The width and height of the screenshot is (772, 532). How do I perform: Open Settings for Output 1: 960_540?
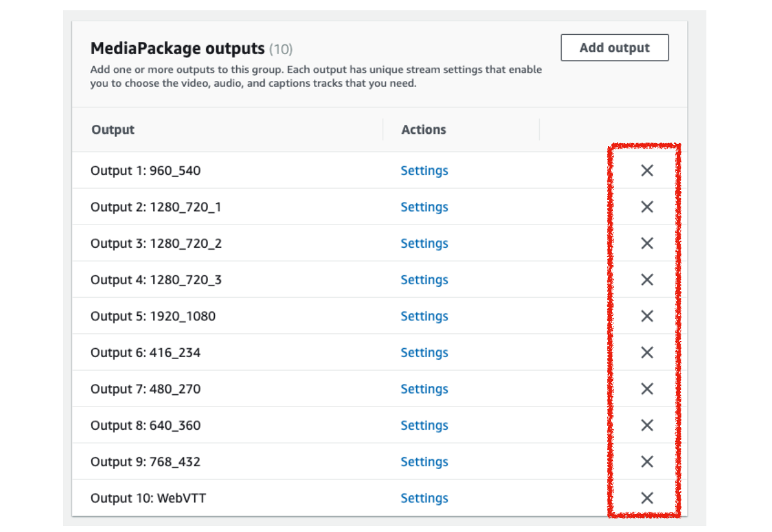pos(424,170)
